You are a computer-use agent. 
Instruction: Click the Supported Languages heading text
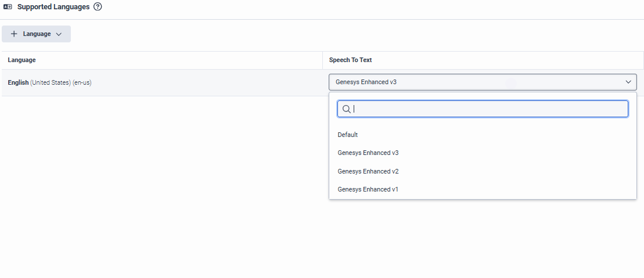pyautogui.click(x=53, y=7)
